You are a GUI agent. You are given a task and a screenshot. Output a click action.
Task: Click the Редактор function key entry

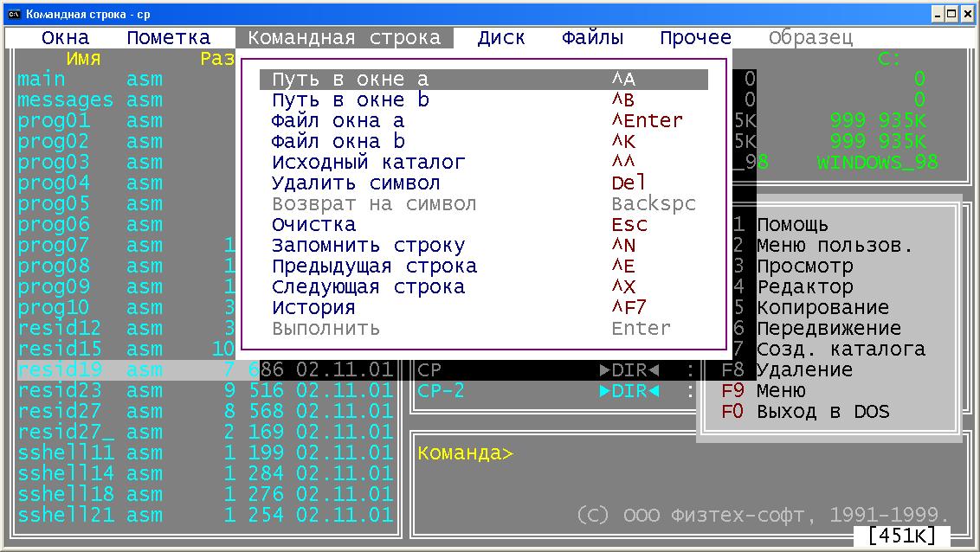tap(805, 287)
